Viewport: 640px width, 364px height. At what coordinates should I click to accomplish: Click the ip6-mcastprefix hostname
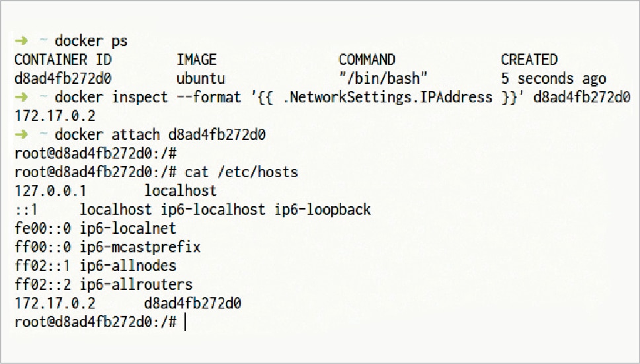140,248
